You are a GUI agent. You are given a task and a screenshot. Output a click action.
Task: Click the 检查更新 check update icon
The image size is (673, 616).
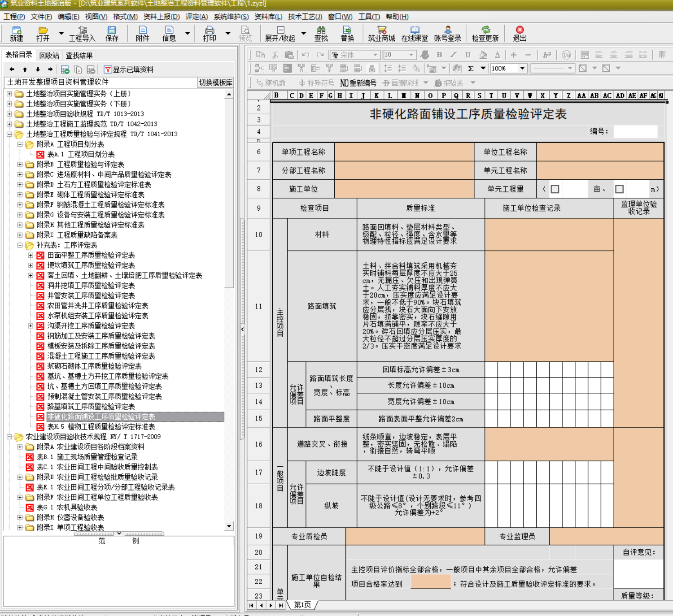click(x=485, y=30)
